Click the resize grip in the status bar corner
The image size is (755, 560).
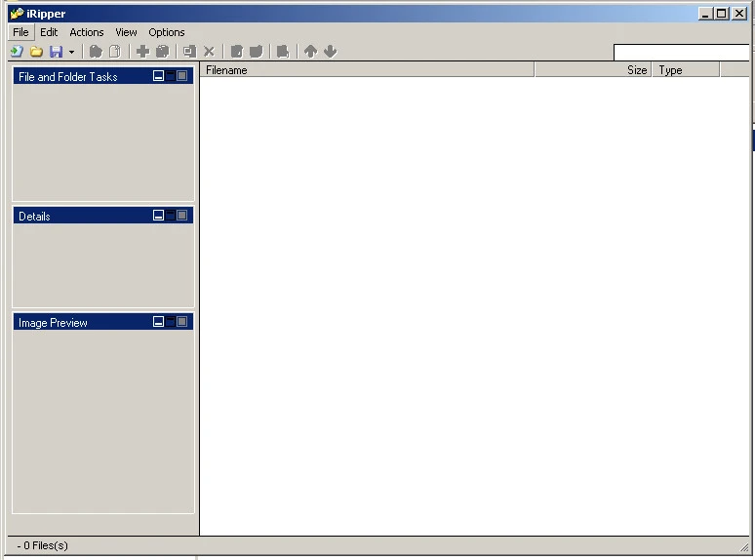coord(745,546)
